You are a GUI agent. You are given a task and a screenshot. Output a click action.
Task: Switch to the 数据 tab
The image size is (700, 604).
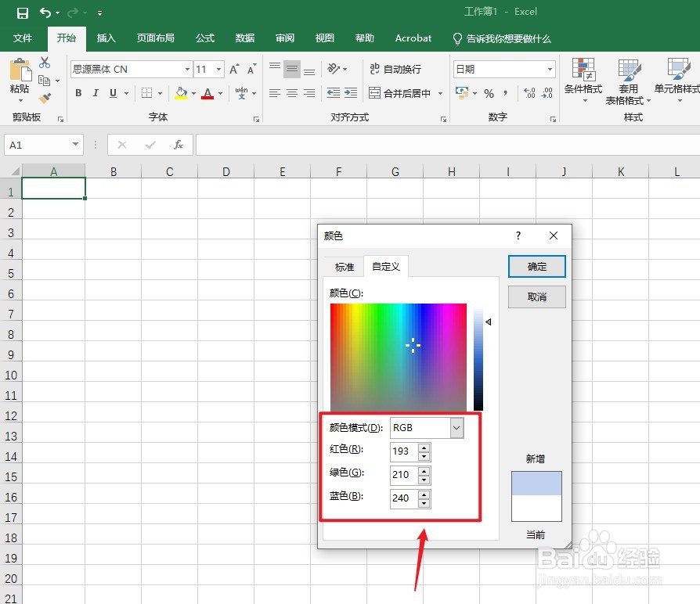(x=245, y=38)
